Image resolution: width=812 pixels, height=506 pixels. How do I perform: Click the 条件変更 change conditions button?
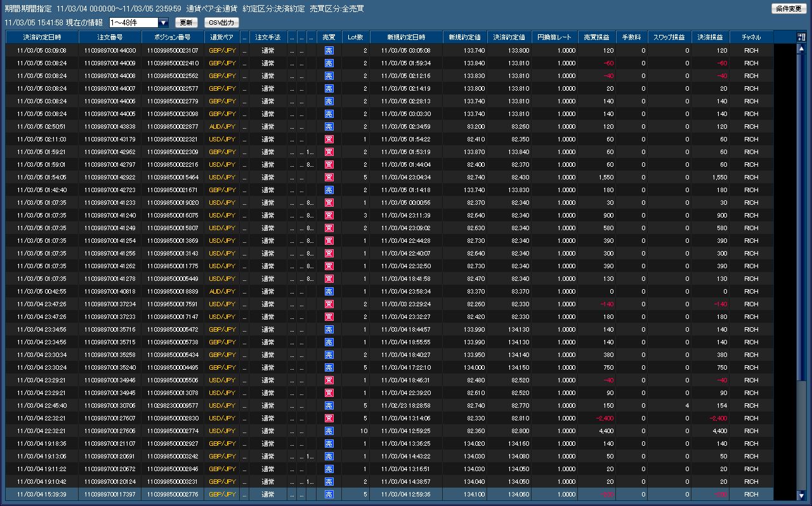point(789,9)
